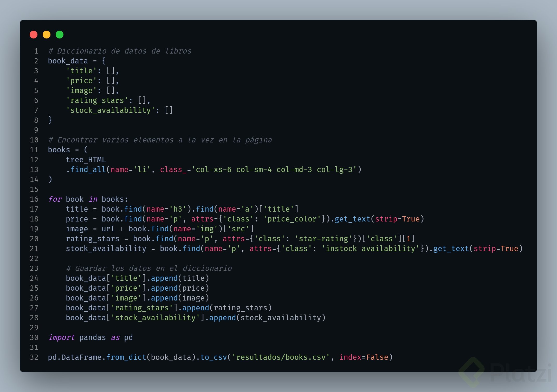Click tree_HTML on line 12
This screenshot has height=392, width=557.
click(x=86, y=160)
